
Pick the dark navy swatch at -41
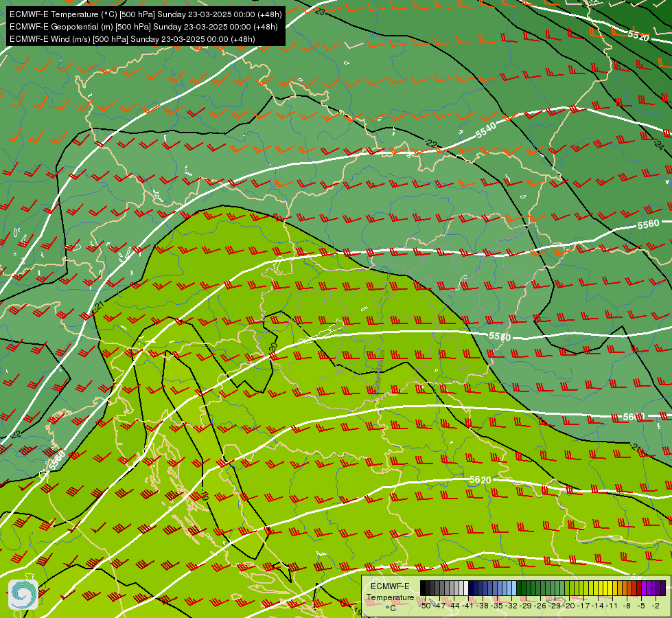(471, 588)
